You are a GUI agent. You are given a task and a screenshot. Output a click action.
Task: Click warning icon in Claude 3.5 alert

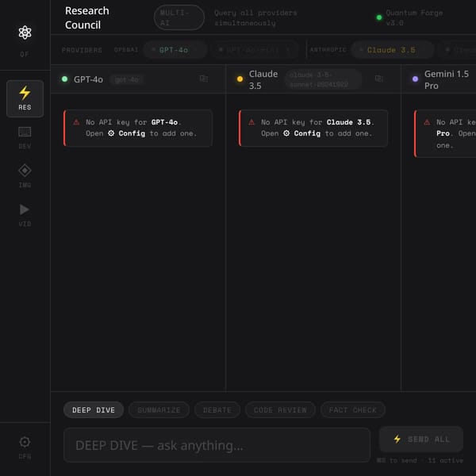251,122
